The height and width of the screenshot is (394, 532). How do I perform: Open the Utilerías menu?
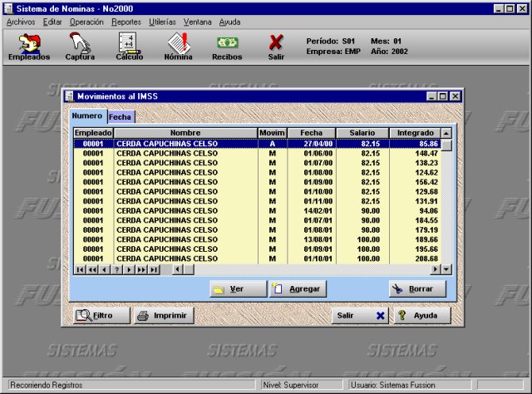click(163, 22)
